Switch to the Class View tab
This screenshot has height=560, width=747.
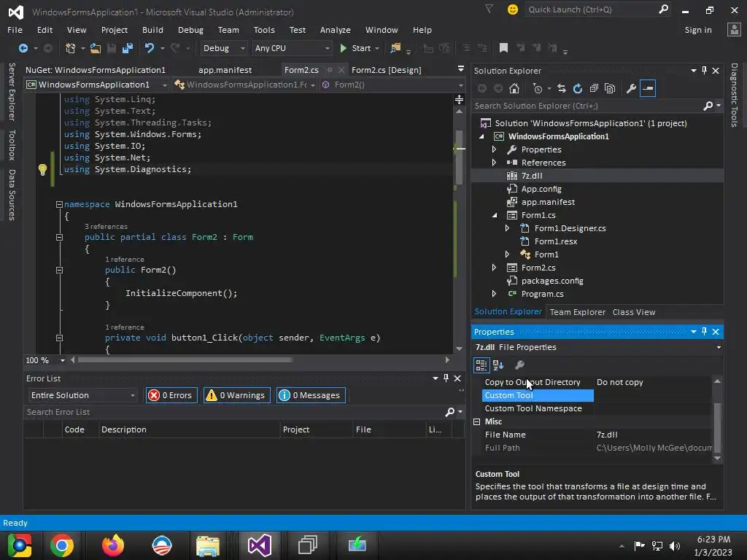(x=634, y=312)
